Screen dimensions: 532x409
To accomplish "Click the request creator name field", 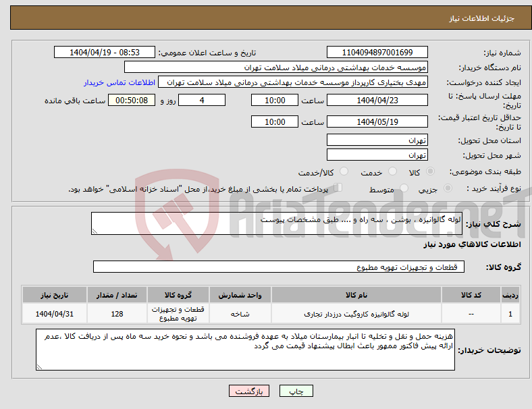I will pyautogui.click(x=293, y=82).
